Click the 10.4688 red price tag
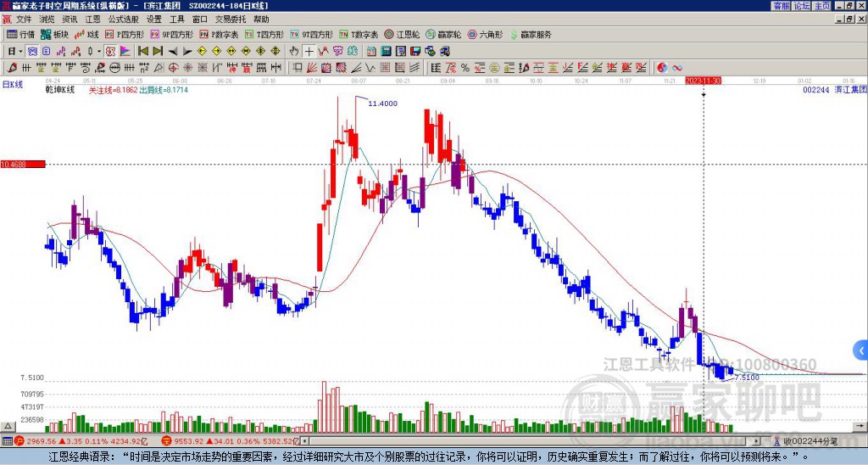 tap(22, 164)
